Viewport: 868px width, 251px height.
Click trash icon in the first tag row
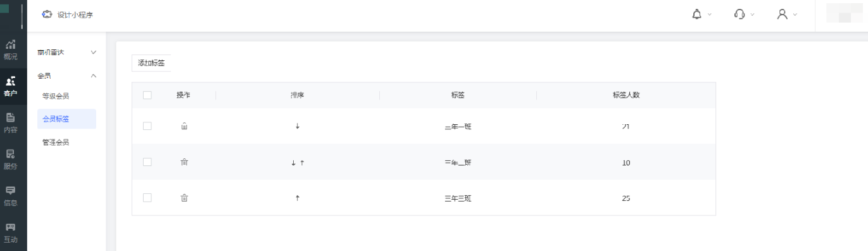pos(184,126)
